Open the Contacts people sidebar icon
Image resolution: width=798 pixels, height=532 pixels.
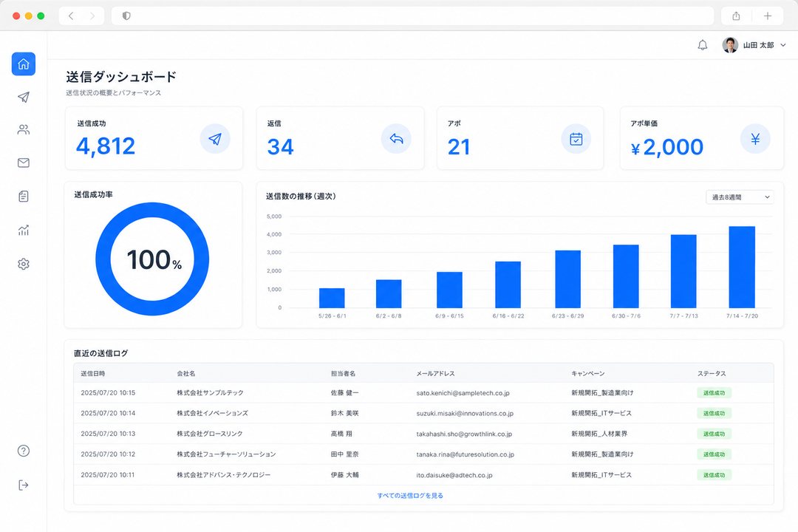[24, 130]
